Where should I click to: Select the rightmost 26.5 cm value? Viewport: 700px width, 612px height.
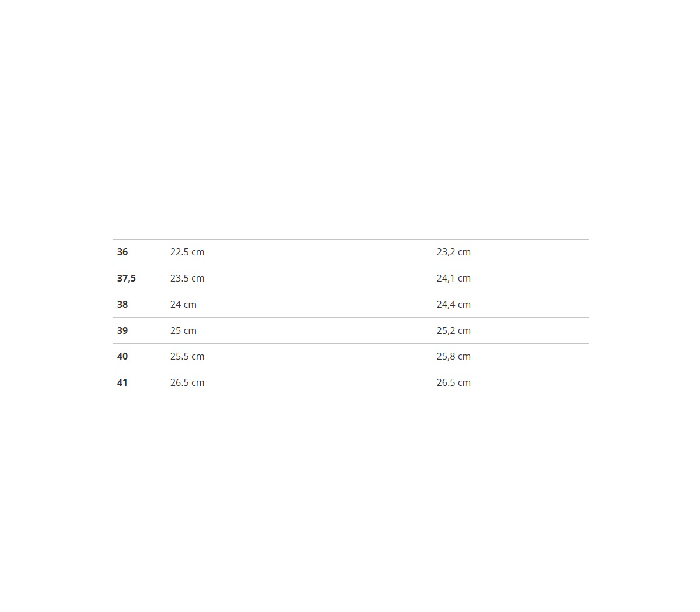click(453, 383)
